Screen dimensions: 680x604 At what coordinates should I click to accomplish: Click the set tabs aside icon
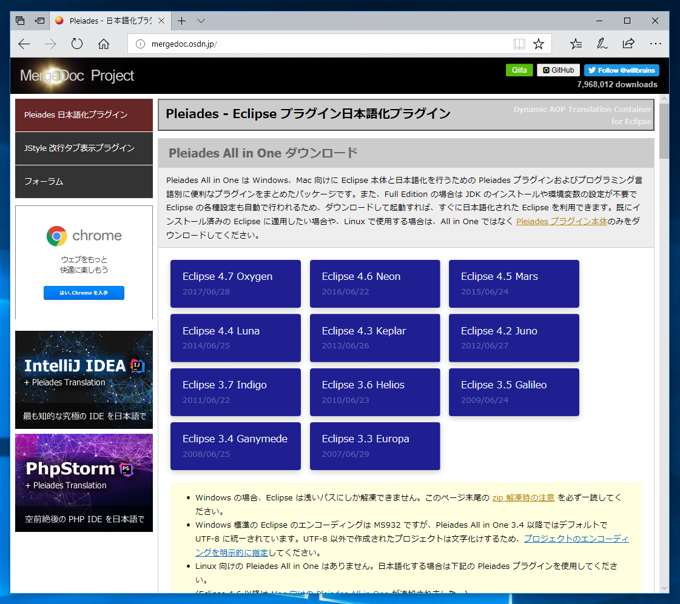(x=39, y=20)
